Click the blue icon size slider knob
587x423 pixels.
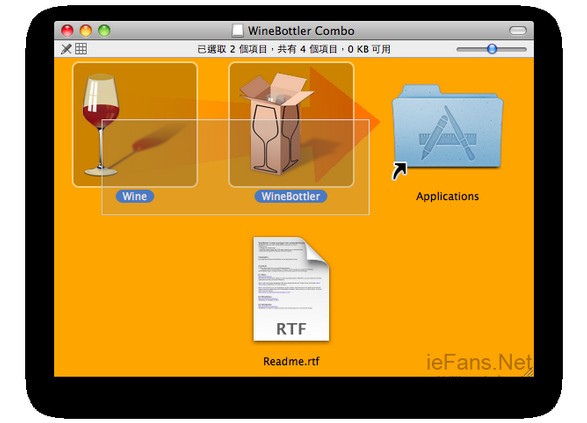pyautogui.click(x=492, y=49)
